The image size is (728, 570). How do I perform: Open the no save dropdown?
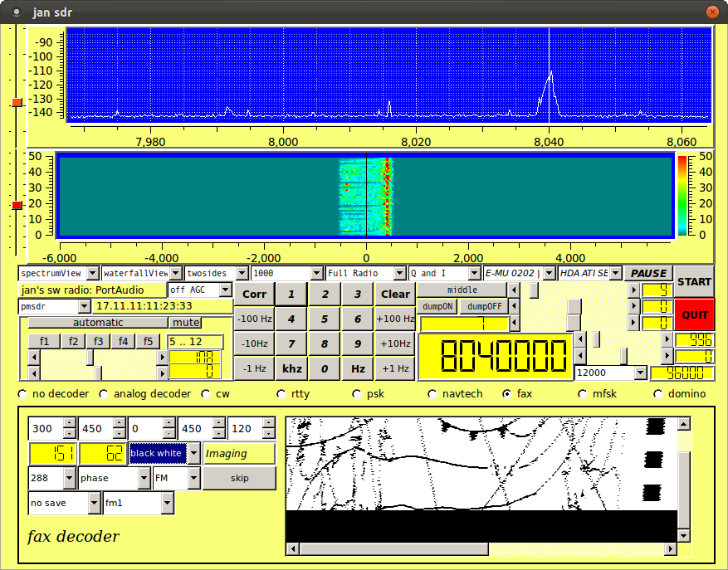[x=64, y=503]
